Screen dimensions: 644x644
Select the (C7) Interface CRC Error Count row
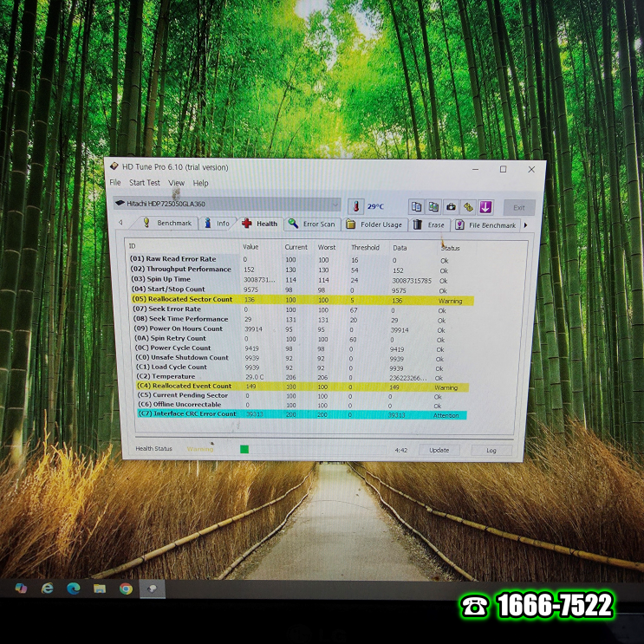click(302, 414)
